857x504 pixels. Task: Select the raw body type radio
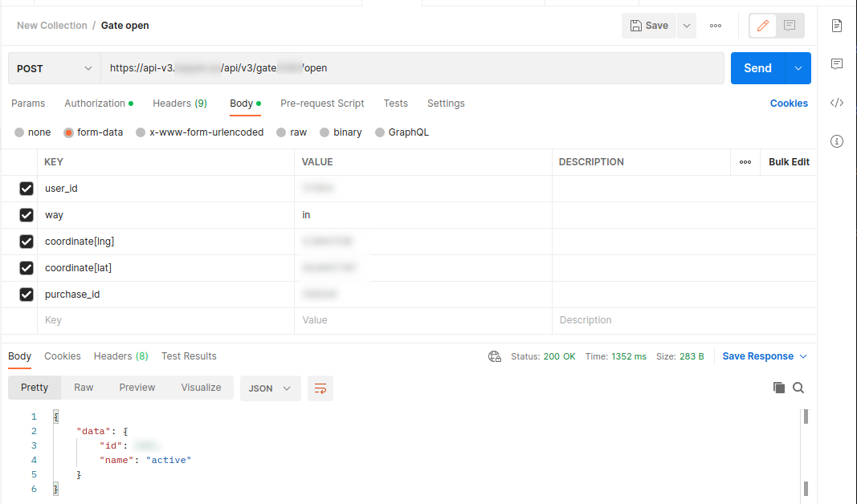click(281, 132)
